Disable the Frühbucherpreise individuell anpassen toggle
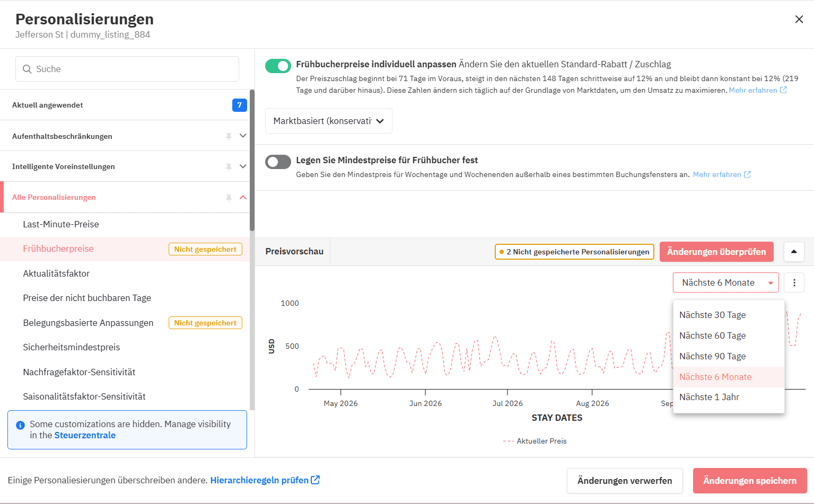This screenshot has width=814, height=504. click(x=278, y=66)
